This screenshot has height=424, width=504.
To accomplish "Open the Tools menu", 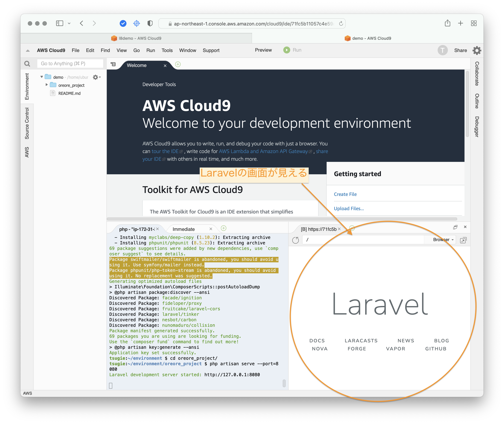I will pyautogui.click(x=167, y=51).
